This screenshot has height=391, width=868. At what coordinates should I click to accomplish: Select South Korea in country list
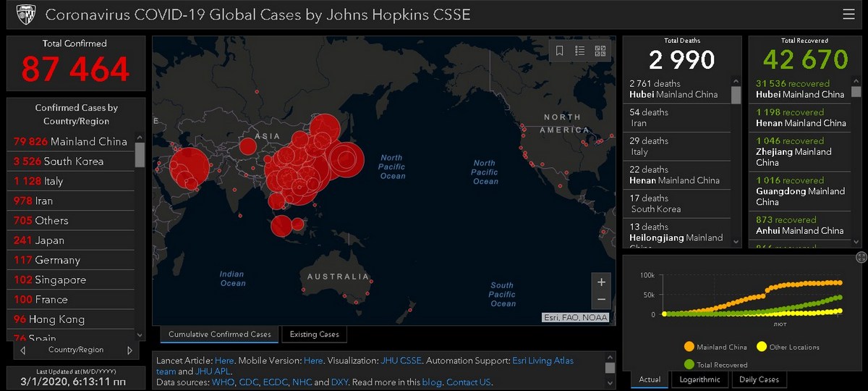71,161
